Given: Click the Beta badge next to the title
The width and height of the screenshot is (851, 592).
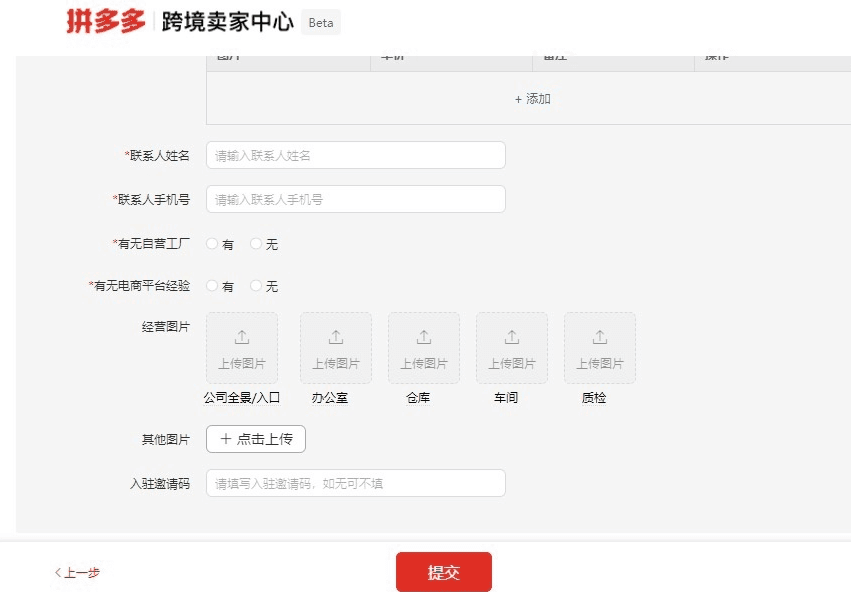Looking at the screenshot, I should click(x=321, y=22).
